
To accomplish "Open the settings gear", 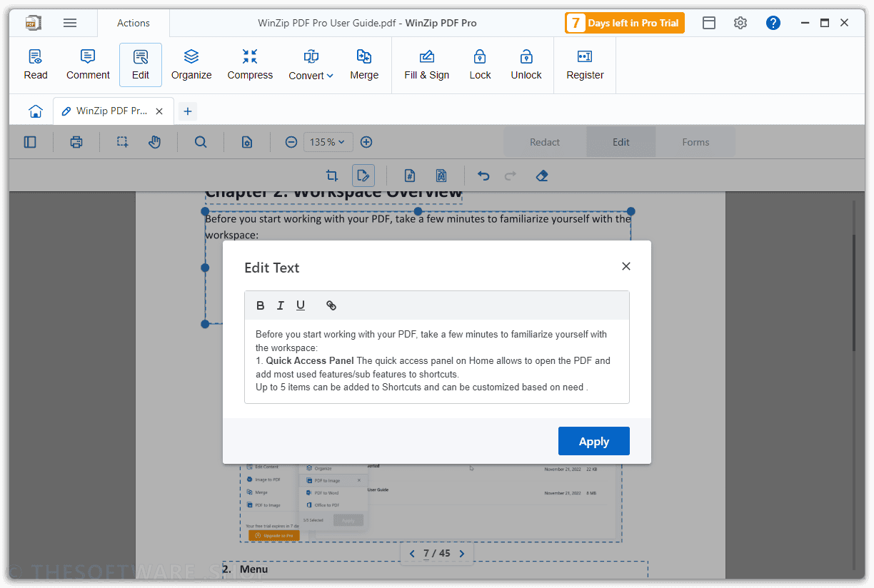I will [x=740, y=23].
